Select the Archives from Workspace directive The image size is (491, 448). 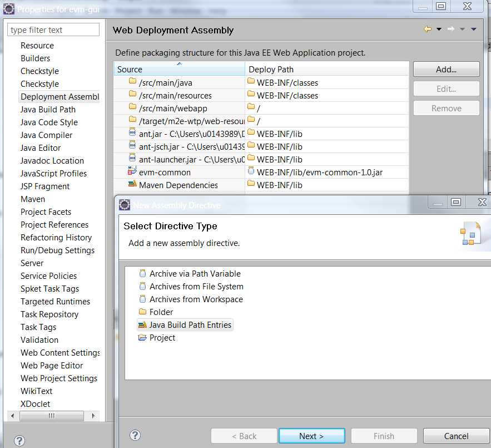196,299
